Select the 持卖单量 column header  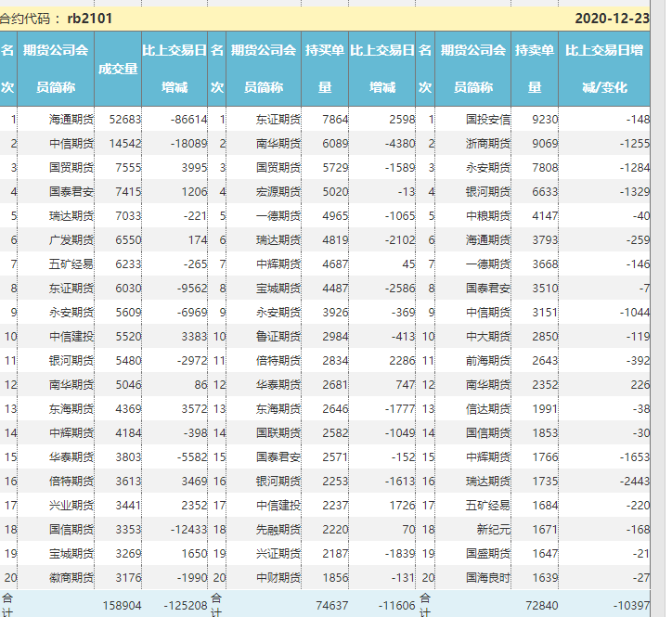(x=535, y=69)
